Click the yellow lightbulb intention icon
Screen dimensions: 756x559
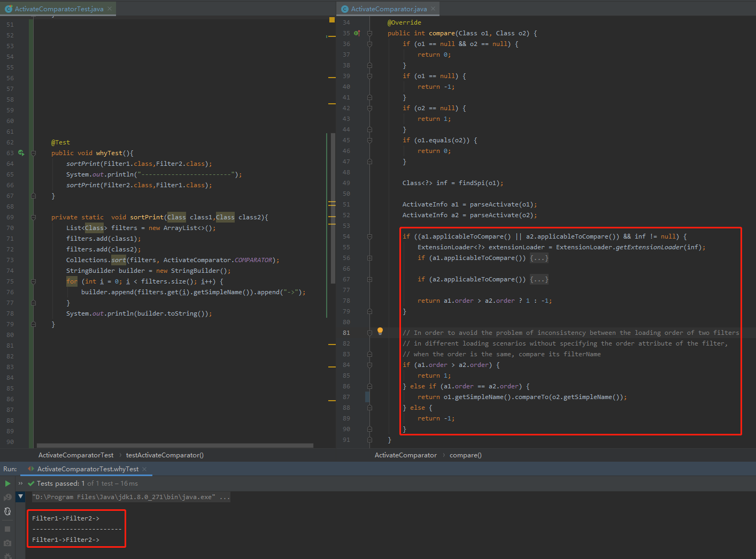click(x=380, y=331)
